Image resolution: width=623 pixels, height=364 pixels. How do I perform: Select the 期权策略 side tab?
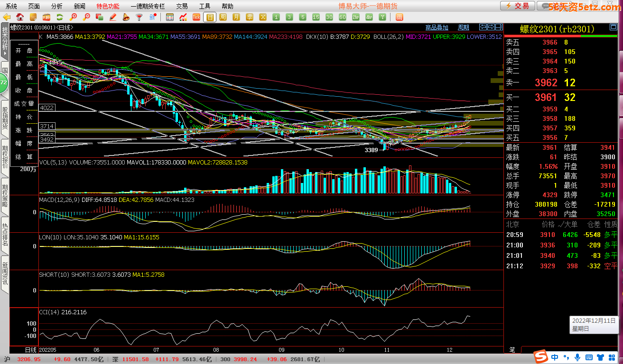click(5, 197)
